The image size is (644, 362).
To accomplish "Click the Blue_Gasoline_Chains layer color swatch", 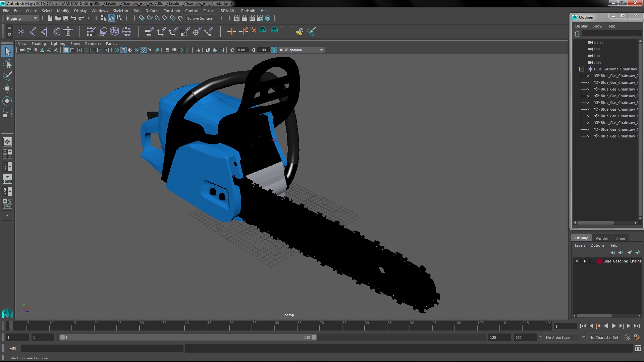I will (x=599, y=261).
